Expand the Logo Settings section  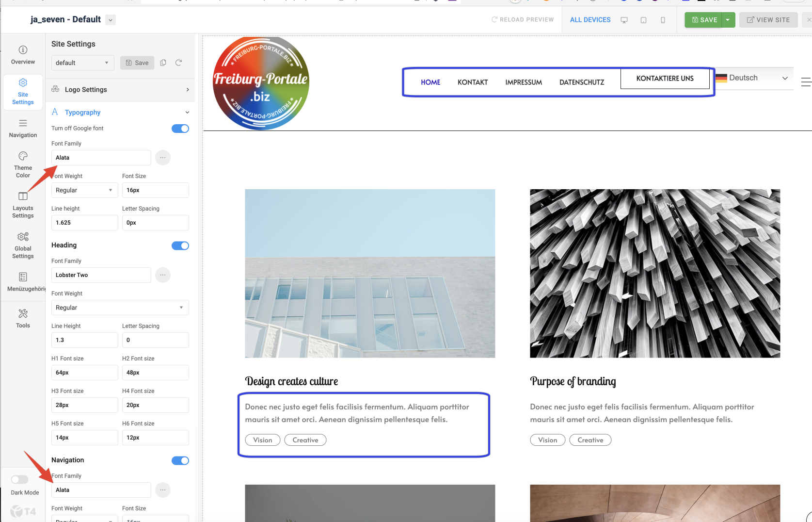(x=120, y=90)
